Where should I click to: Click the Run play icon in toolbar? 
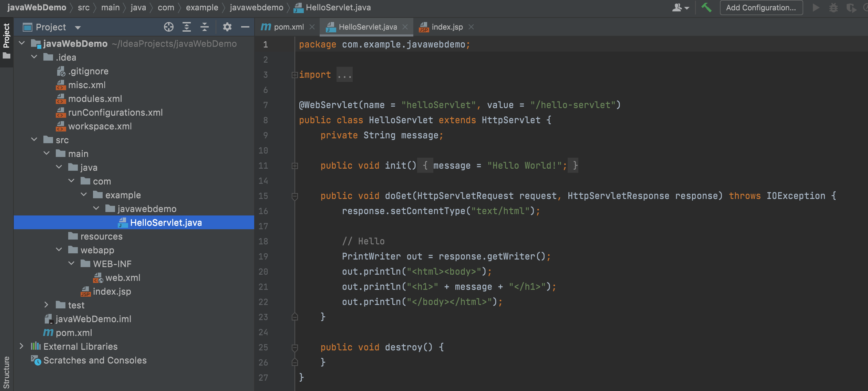coord(815,8)
